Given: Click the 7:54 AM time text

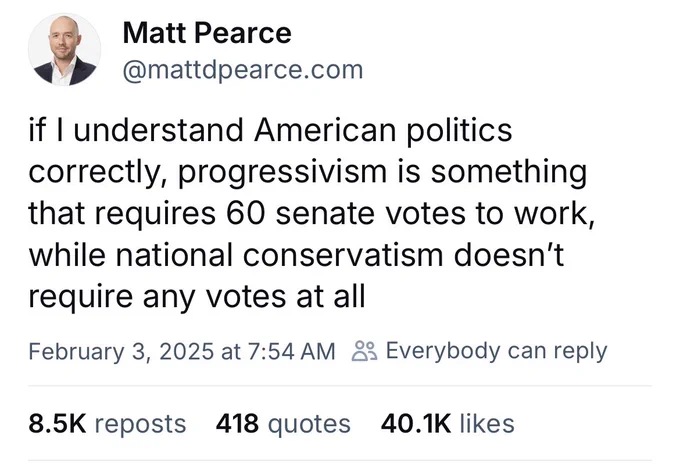Looking at the screenshot, I should click(292, 351).
